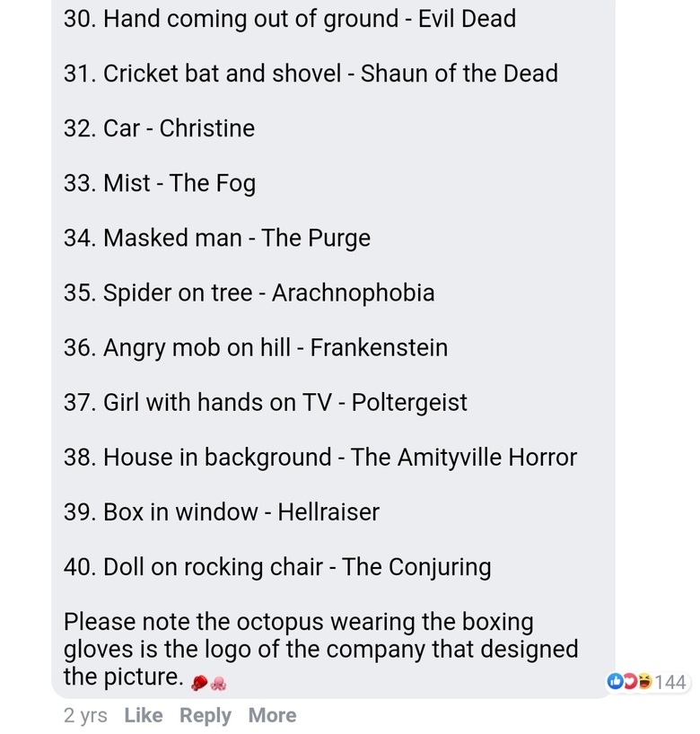
Task: Like this comment
Action: pyautogui.click(x=144, y=715)
